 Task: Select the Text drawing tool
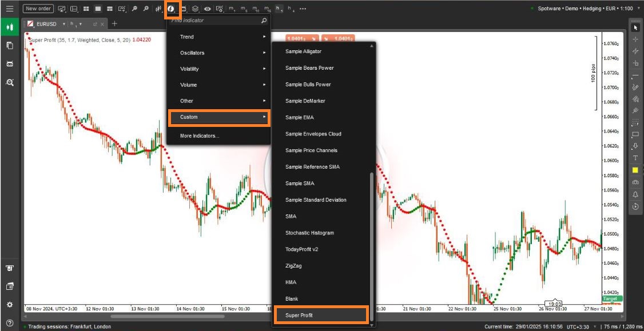click(x=635, y=158)
